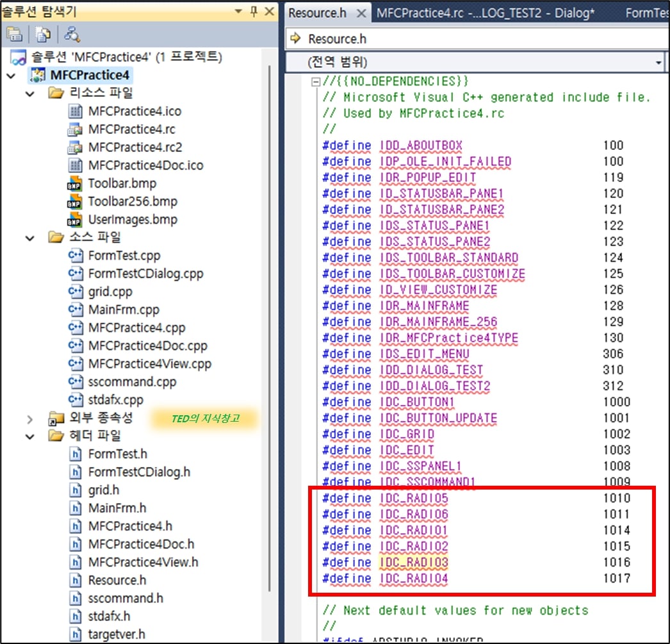Viewport: 670px width, 644px height.
Task: Select targetver.h header file
Action: tap(116, 634)
